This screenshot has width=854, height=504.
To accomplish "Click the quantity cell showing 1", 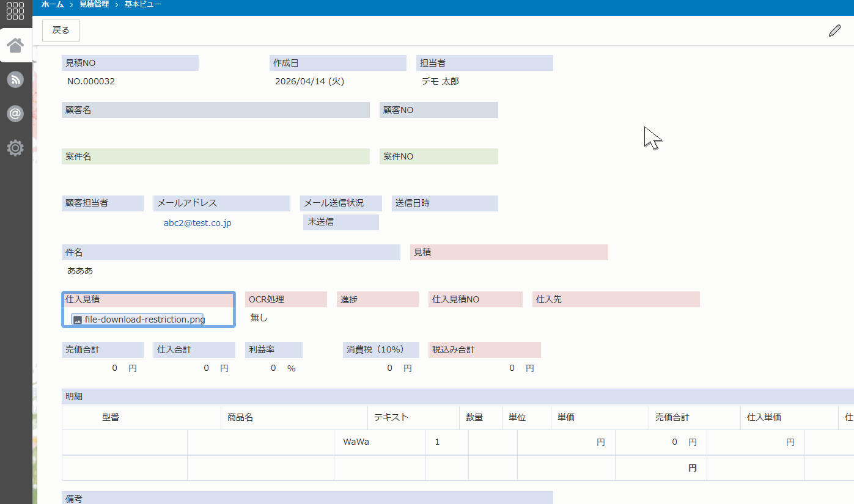I will click(447, 442).
